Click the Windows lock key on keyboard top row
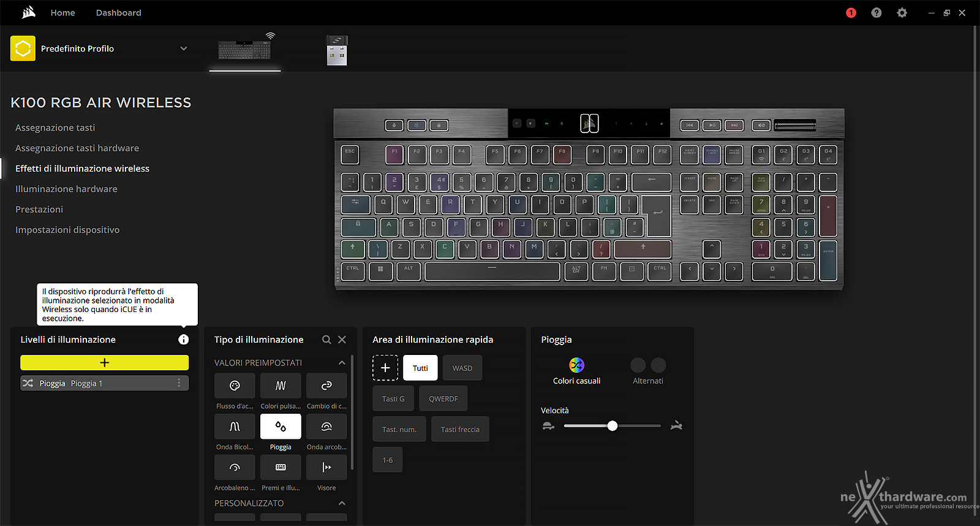The width and height of the screenshot is (980, 526). point(439,125)
